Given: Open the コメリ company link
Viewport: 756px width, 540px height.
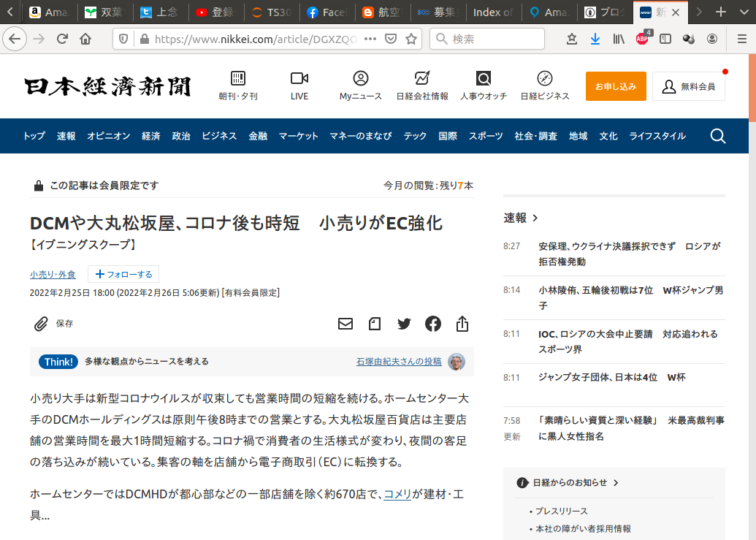Looking at the screenshot, I should [x=397, y=494].
